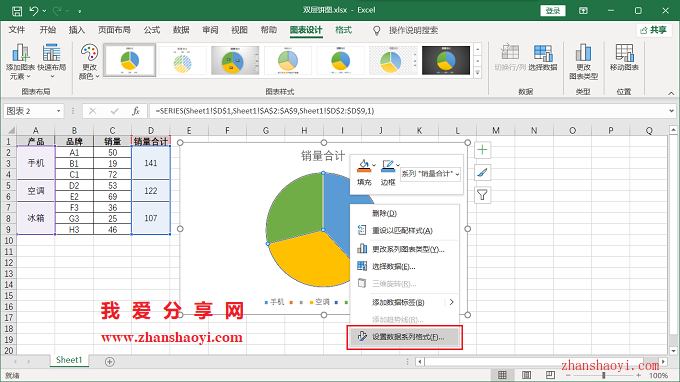
Task: Expand the Fill color dropdown arrow
Action: point(374,165)
